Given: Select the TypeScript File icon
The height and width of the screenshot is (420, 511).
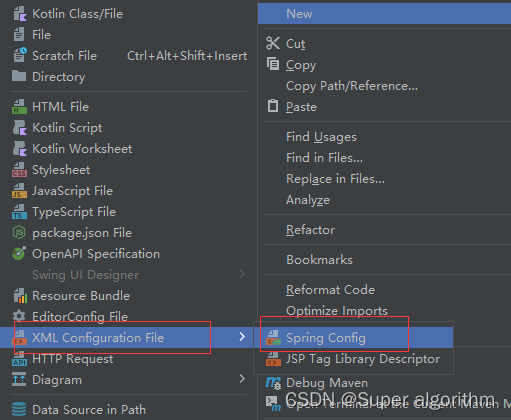Looking at the screenshot, I should (x=19, y=212).
